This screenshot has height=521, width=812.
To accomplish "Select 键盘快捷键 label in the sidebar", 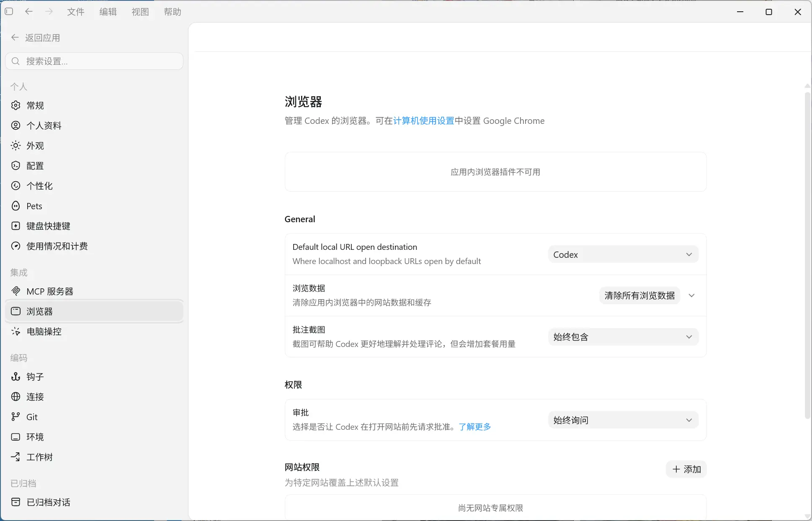I will tap(49, 226).
